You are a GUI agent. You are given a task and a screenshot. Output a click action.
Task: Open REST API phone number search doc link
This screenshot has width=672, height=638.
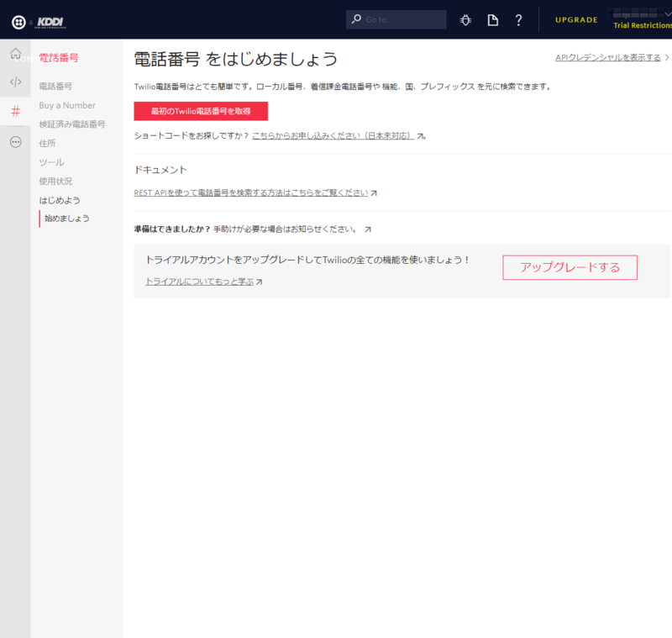tap(250, 193)
